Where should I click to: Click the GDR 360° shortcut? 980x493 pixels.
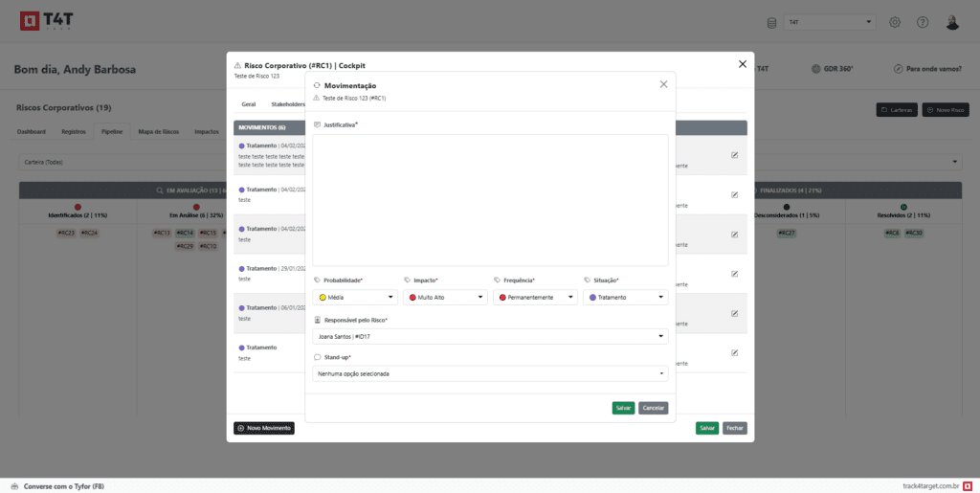833,69
